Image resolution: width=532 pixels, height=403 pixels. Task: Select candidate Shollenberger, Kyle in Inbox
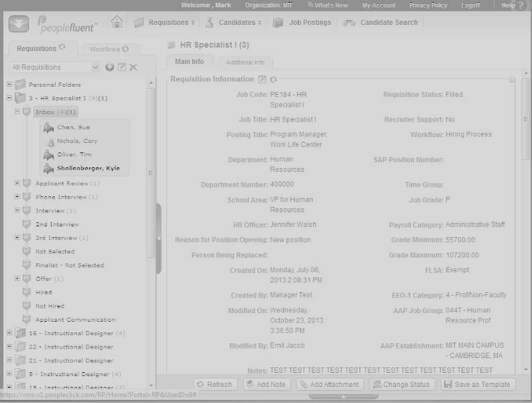point(88,168)
